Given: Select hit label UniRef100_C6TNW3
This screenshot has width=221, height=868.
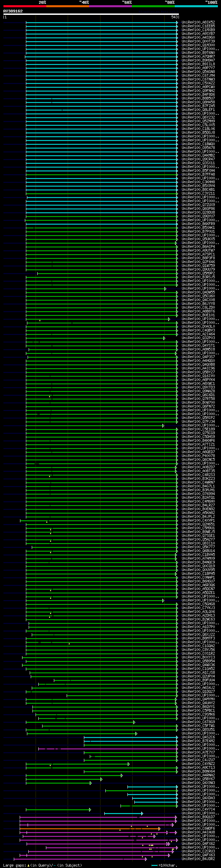Looking at the screenshot, I should (198, 79).
